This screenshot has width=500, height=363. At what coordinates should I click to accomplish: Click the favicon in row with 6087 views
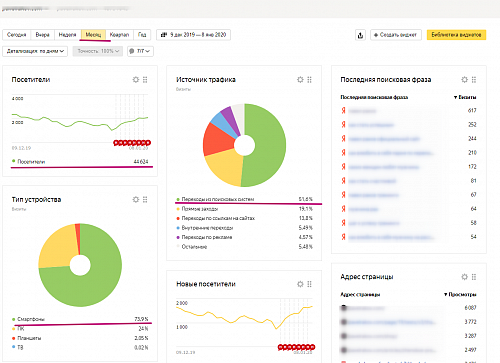coord(344,308)
